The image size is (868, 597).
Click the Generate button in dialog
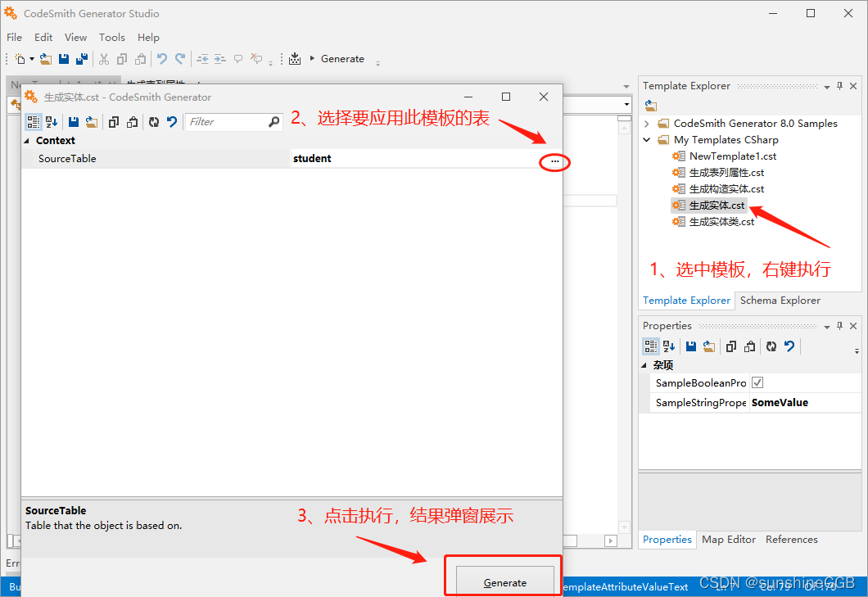point(505,581)
